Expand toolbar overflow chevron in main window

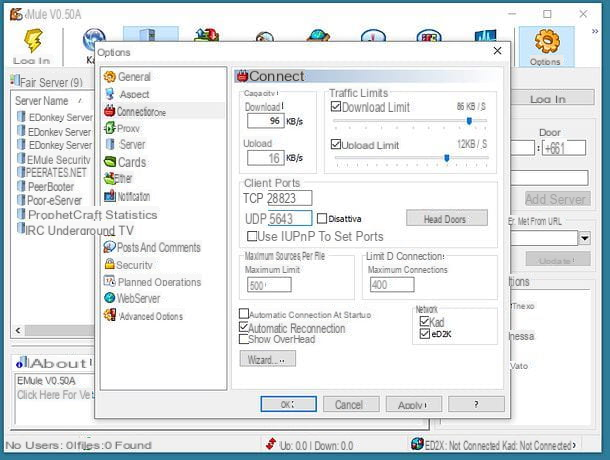point(594,31)
